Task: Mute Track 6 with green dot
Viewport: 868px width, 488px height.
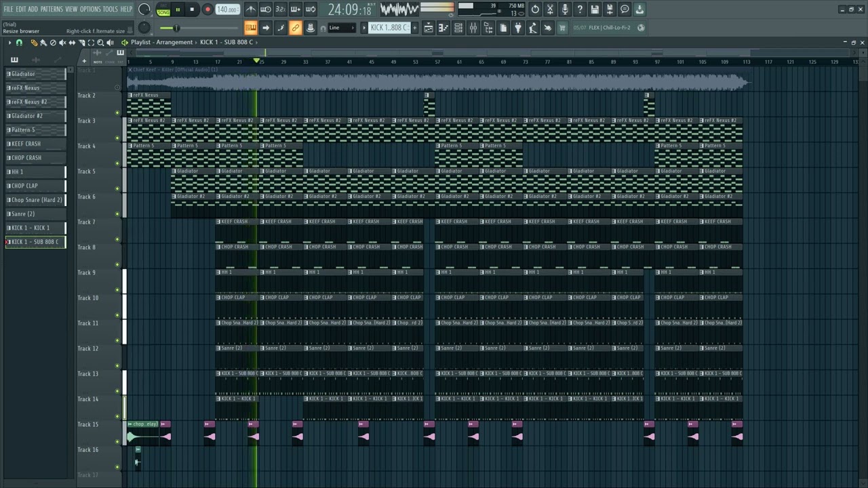Action: [x=117, y=213]
